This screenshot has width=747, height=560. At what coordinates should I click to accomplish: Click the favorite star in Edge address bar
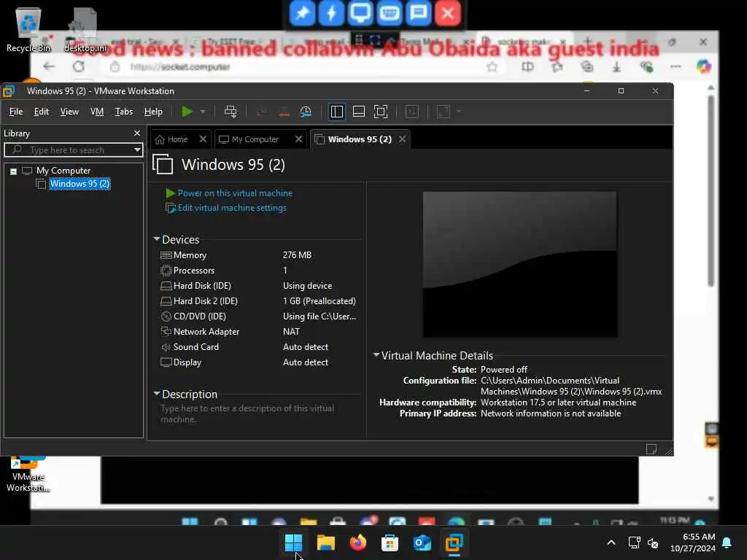click(x=492, y=67)
